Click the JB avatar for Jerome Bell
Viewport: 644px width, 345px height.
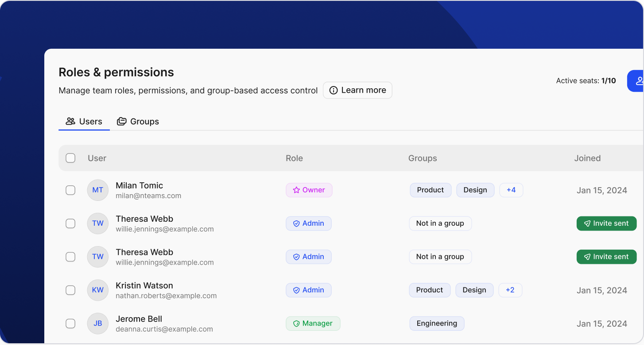point(97,323)
